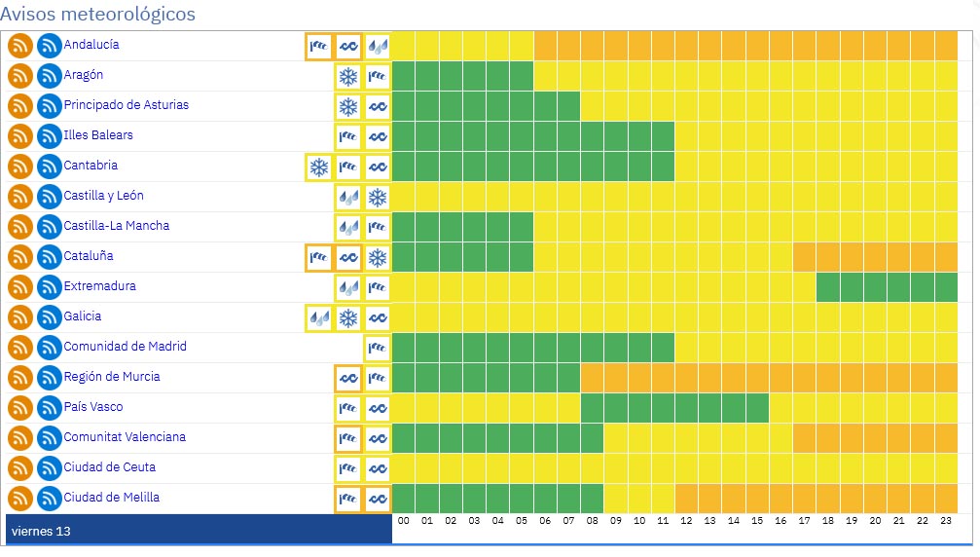
Task: Select the rain warning icon for Extremadura
Action: (348, 288)
